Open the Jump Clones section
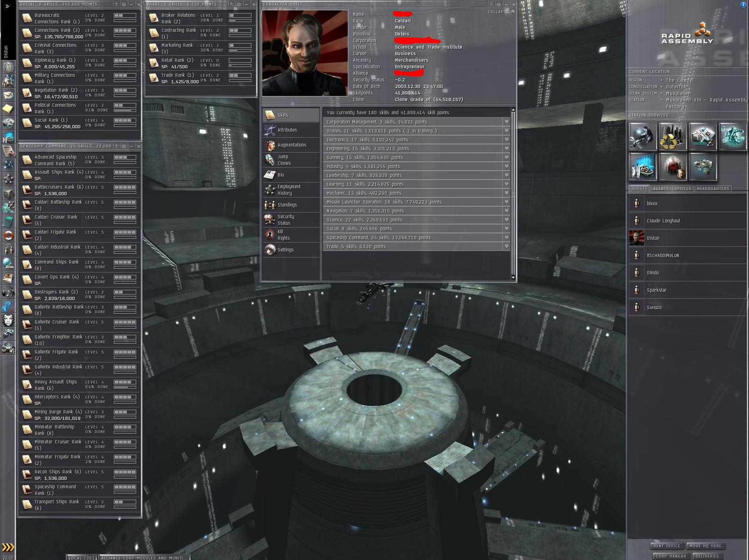749x560 pixels. [x=291, y=160]
